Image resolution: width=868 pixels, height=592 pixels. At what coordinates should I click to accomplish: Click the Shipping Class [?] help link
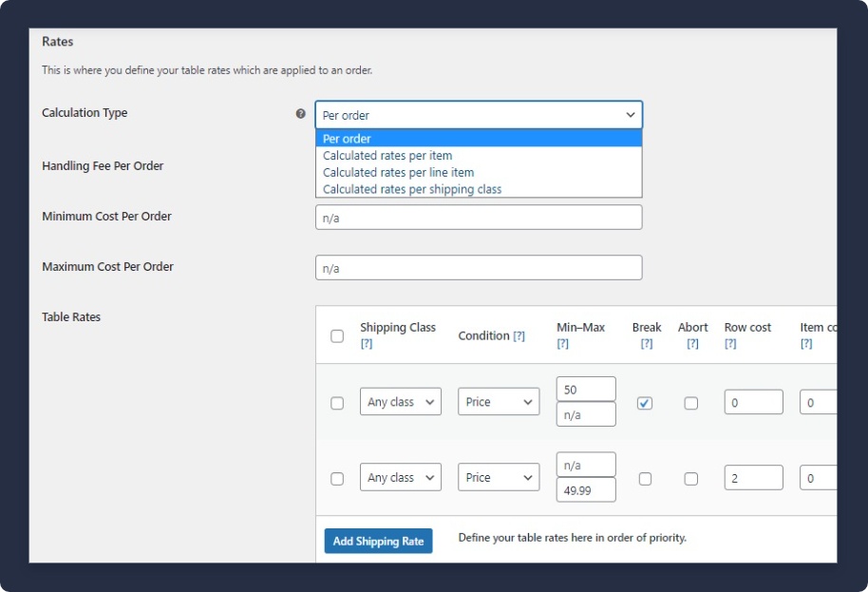[366, 344]
